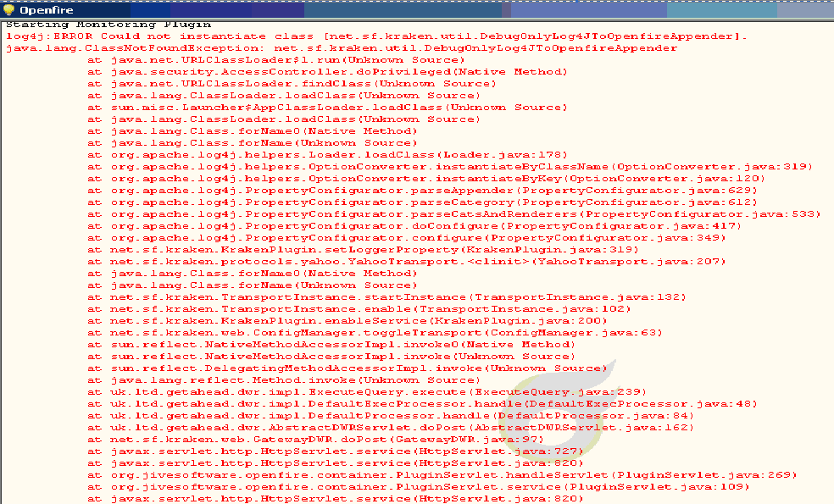Click the "Loader.loadClass(Loader.java:178)" stack line
Viewport: 834px width, 504px height.
pyautogui.click(x=328, y=155)
